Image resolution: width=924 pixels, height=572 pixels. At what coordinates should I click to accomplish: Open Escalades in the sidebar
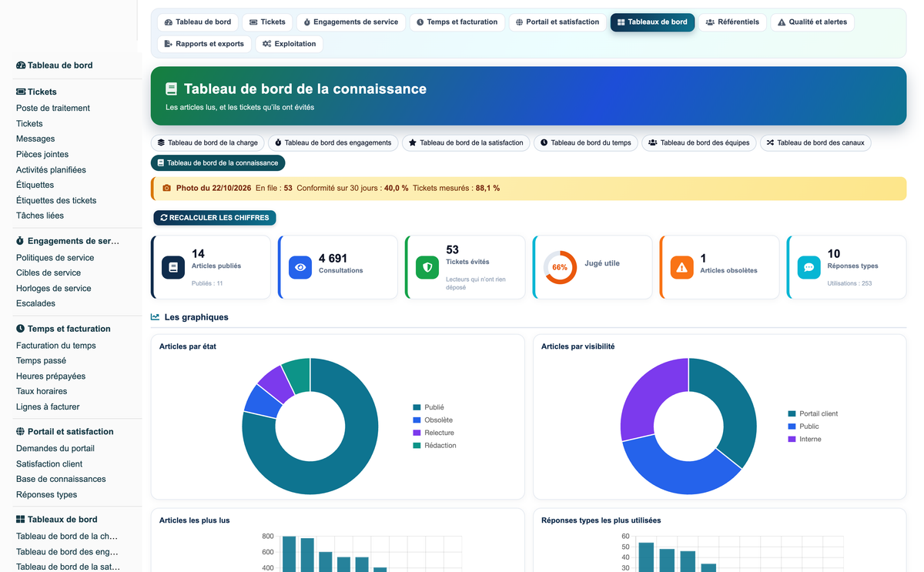[x=35, y=303]
